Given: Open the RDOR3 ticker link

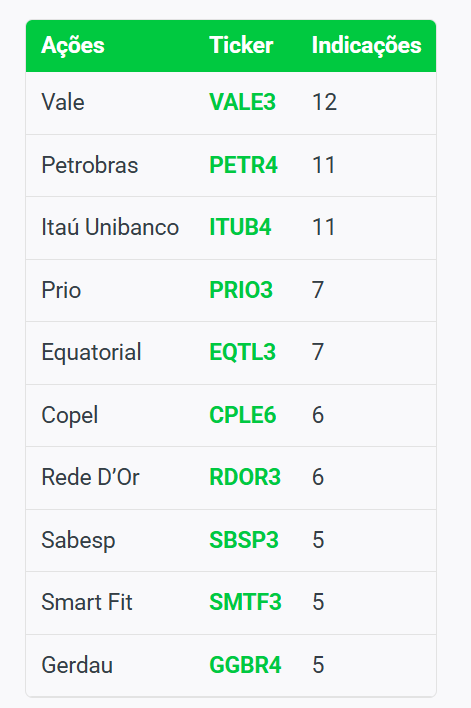Looking at the screenshot, I should 245,477.
